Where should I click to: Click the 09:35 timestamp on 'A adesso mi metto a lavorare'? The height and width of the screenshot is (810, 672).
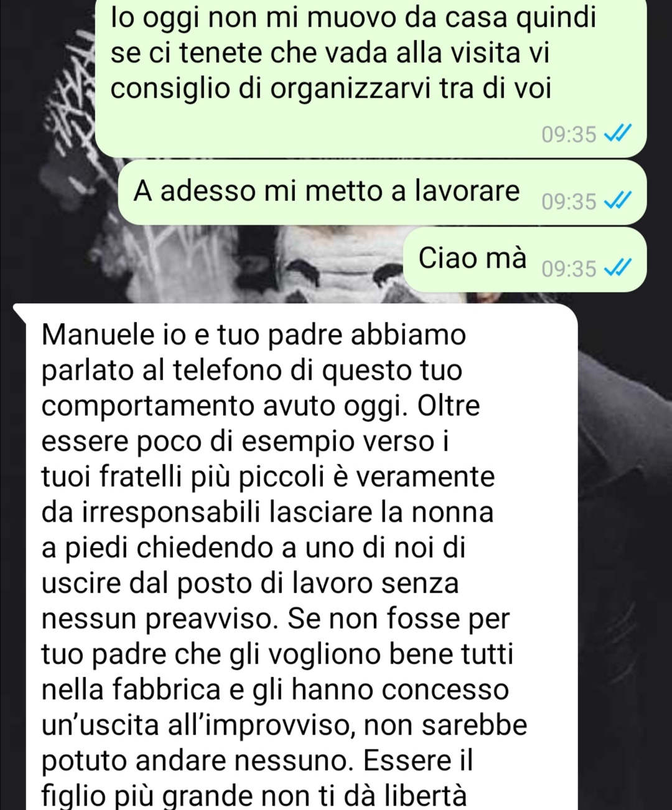[569, 202]
